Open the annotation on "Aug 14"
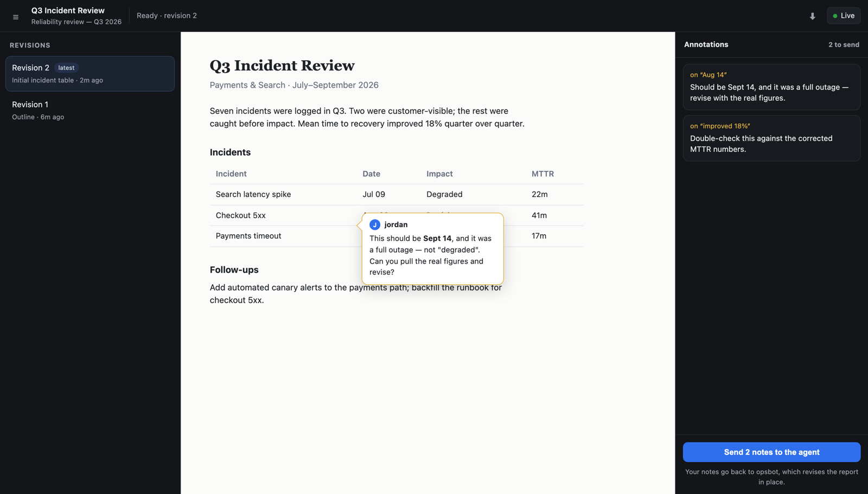 771,87
